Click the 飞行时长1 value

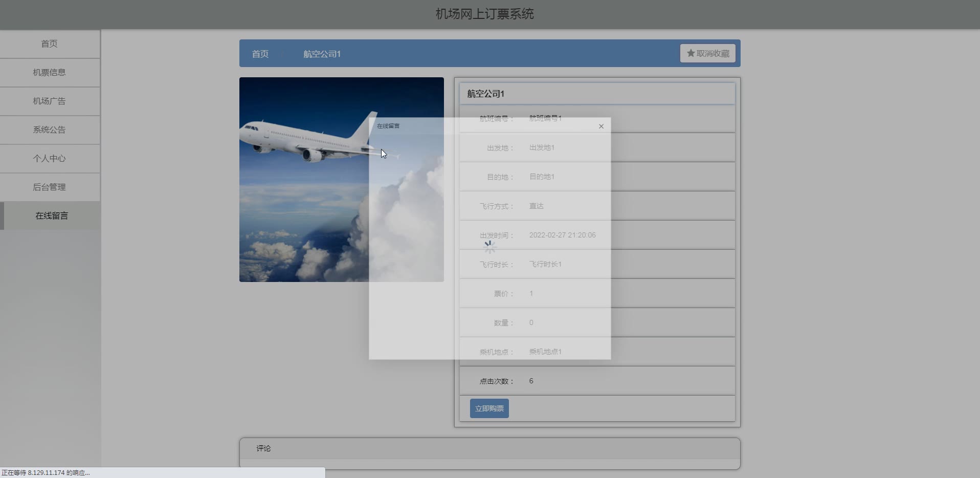click(545, 264)
